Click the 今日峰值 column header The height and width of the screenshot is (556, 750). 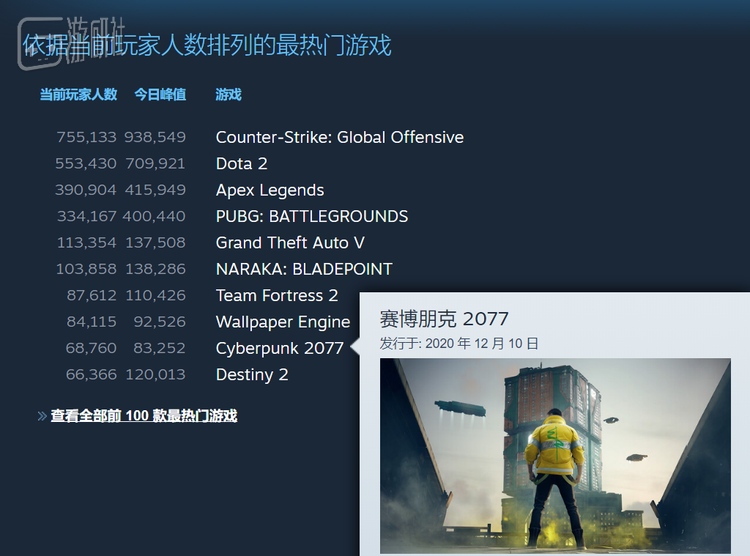click(160, 94)
